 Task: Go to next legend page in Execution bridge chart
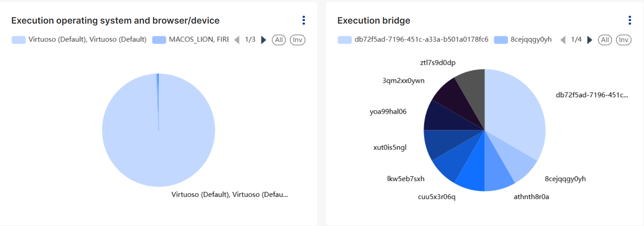tap(590, 40)
